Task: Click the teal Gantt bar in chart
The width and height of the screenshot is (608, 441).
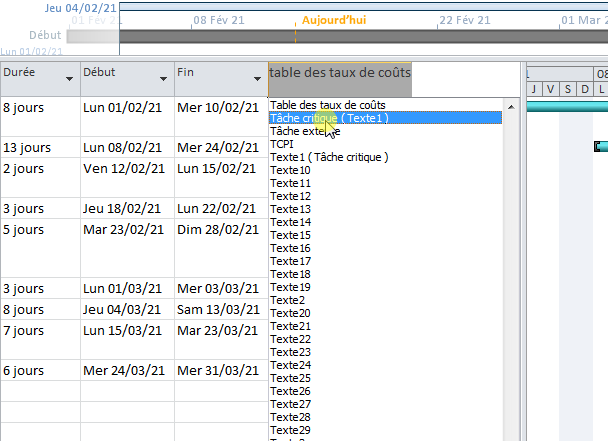Action: [x=601, y=146]
